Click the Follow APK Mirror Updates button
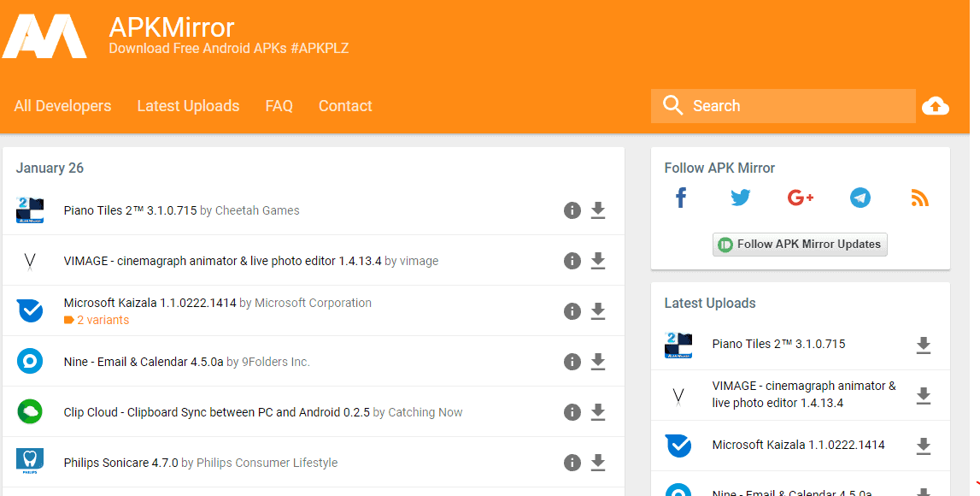 click(800, 244)
